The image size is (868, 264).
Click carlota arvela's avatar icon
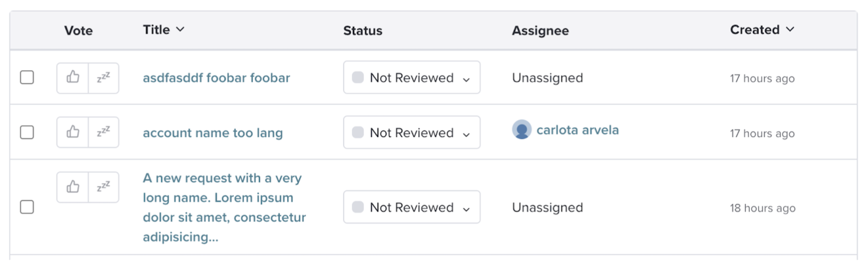(521, 130)
